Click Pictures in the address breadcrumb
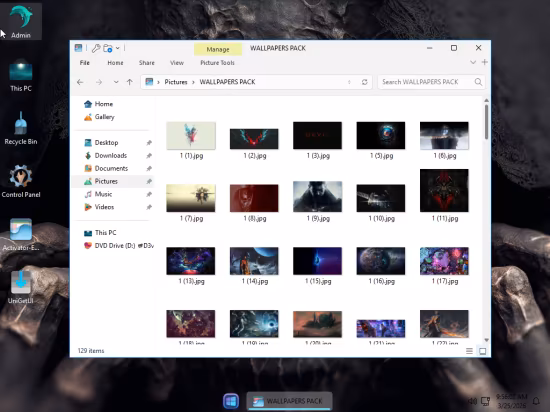The image size is (550, 412). [x=176, y=82]
